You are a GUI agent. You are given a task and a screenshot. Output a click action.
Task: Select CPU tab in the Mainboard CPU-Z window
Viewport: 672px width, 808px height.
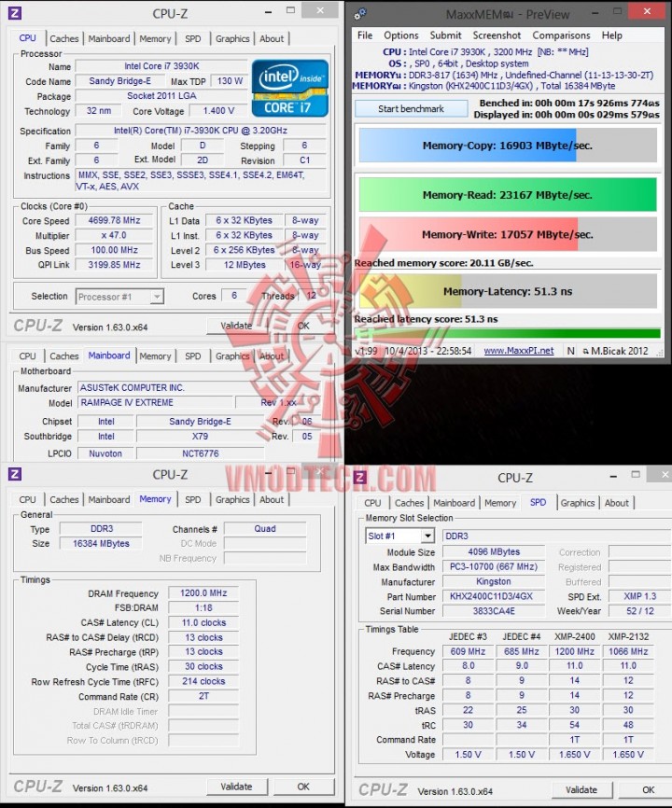27,356
